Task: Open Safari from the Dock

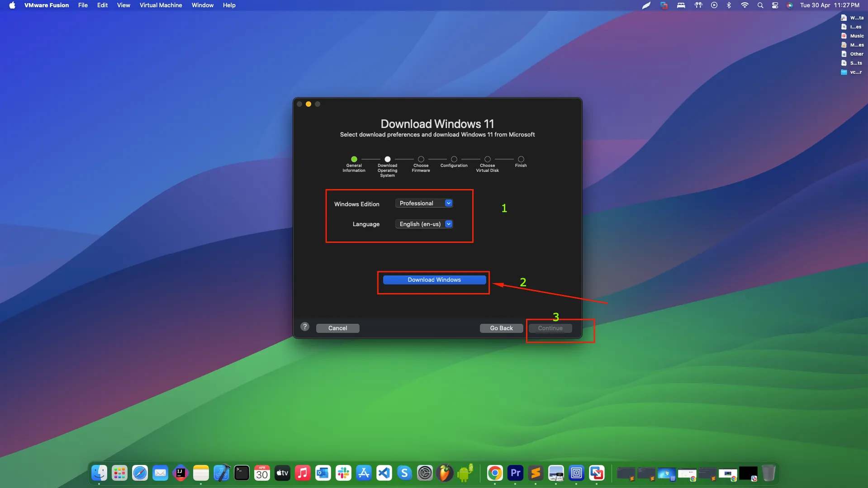Action: 140,473
